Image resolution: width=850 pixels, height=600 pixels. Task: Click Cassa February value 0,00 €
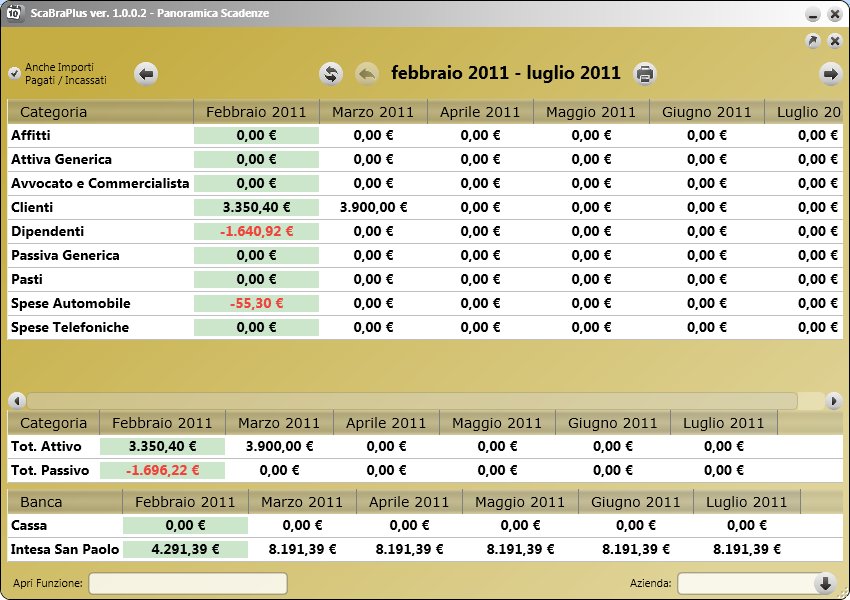[x=185, y=525]
